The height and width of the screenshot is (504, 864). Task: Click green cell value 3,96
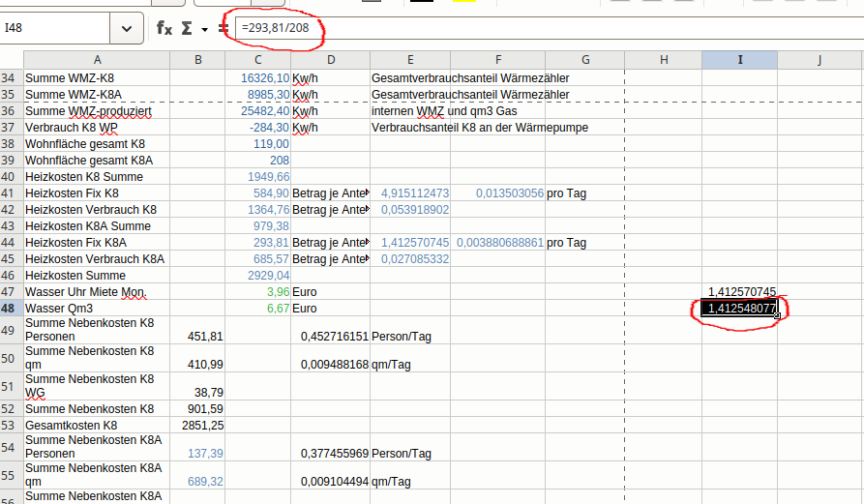(258, 292)
